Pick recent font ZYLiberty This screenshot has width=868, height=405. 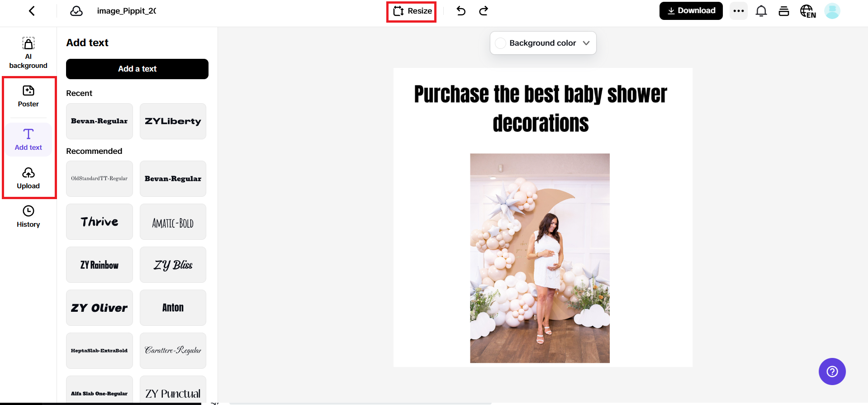[173, 121]
